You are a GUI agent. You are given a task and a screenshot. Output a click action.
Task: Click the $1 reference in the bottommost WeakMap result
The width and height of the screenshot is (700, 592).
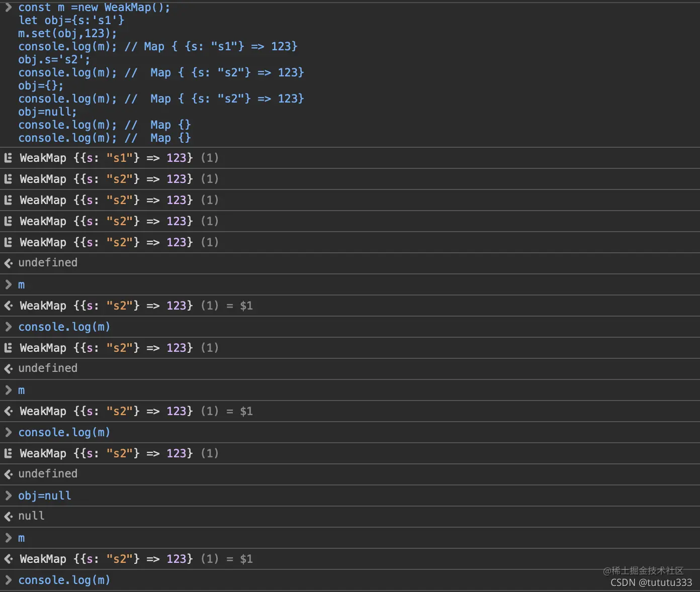(x=246, y=559)
